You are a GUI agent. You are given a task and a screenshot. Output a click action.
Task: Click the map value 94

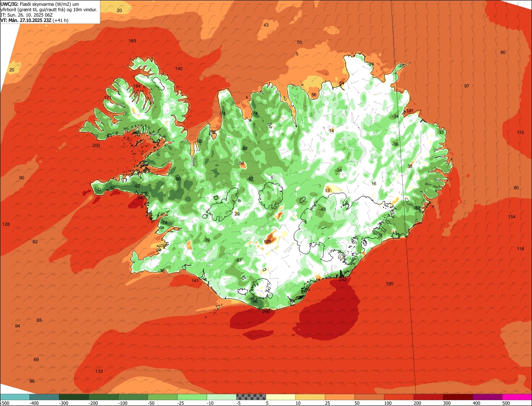click(17, 326)
